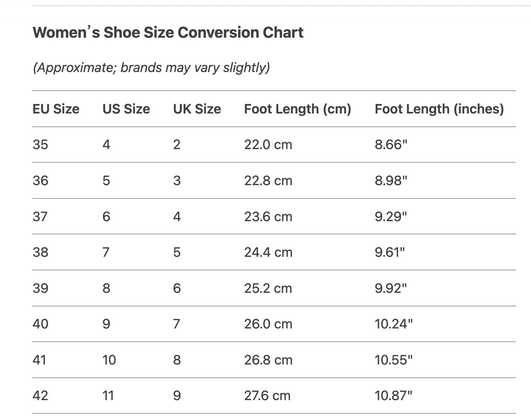Click the Women's Shoe Size Conversion Chart heading
Screen dimensions: 531x420
pos(168,32)
